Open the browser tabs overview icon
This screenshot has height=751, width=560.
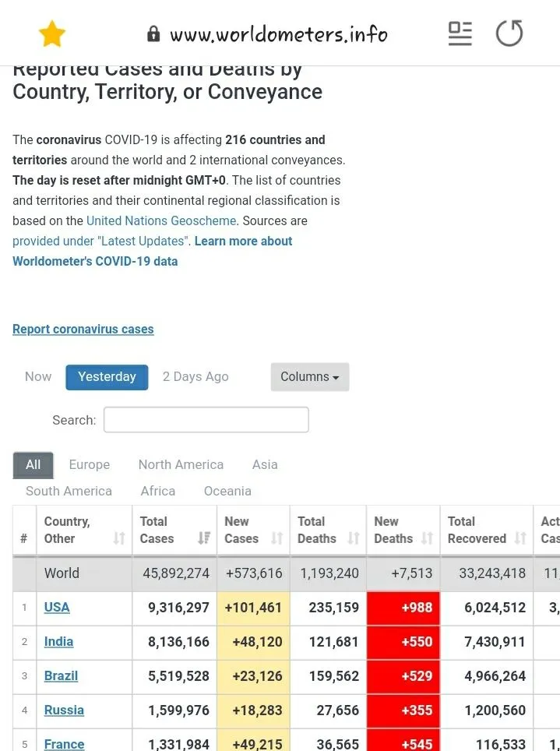(x=460, y=33)
